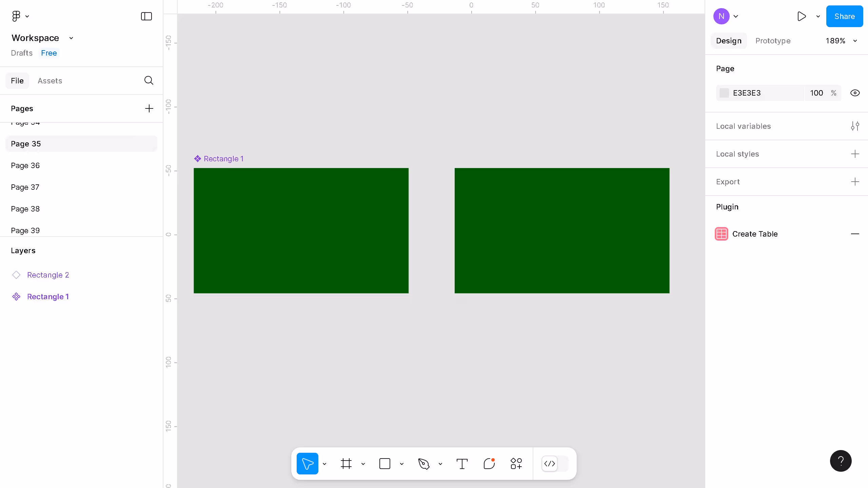Open Local variables settings icon

855,126
